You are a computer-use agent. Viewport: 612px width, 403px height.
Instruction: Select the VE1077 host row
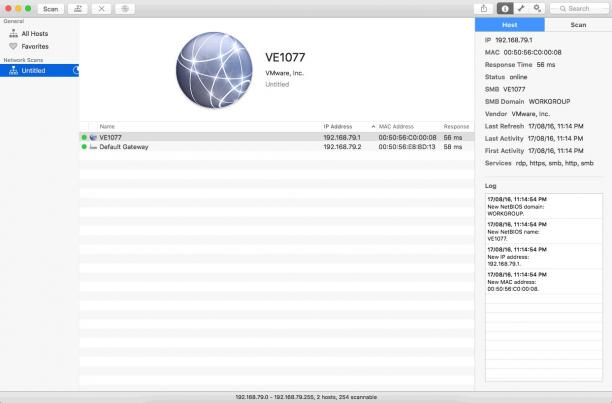(277, 137)
